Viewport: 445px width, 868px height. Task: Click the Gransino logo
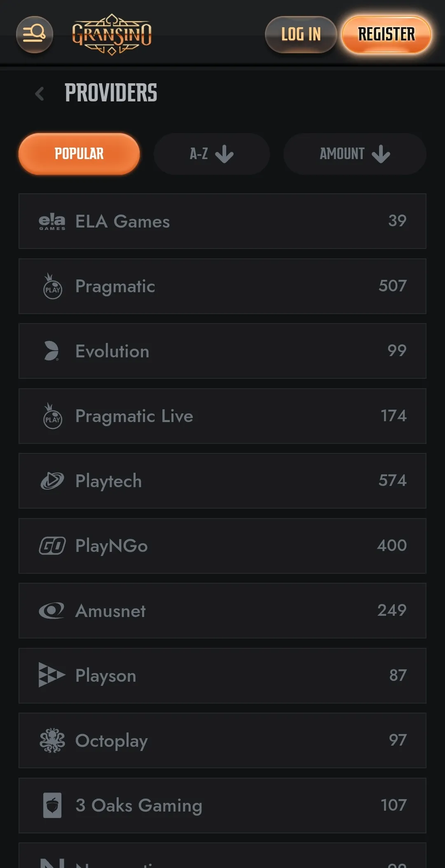point(112,35)
